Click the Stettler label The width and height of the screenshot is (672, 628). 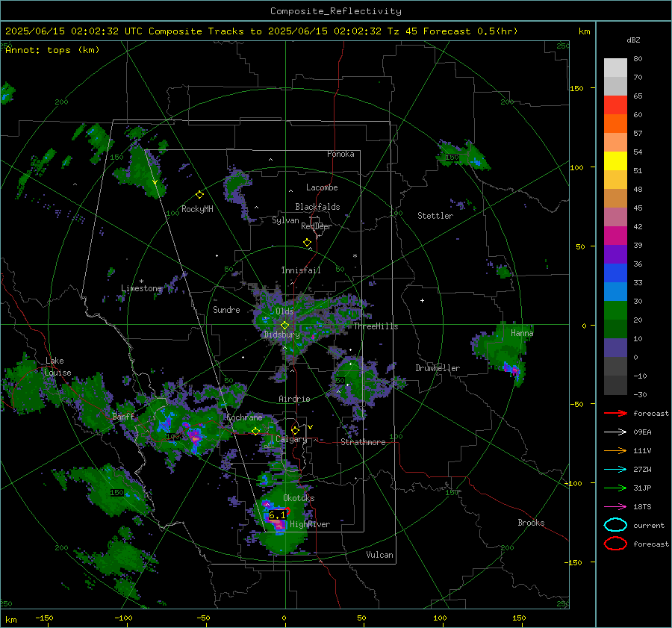pos(435,216)
